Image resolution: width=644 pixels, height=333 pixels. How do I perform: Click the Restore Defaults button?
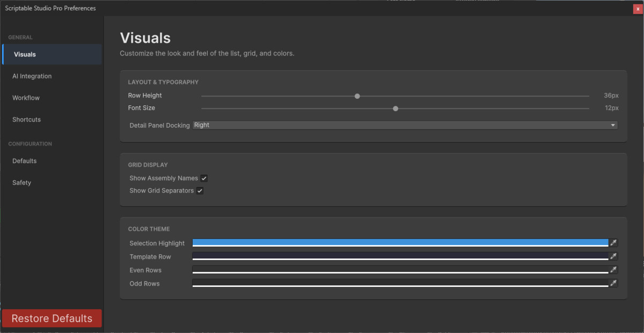(x=52, y=318)
